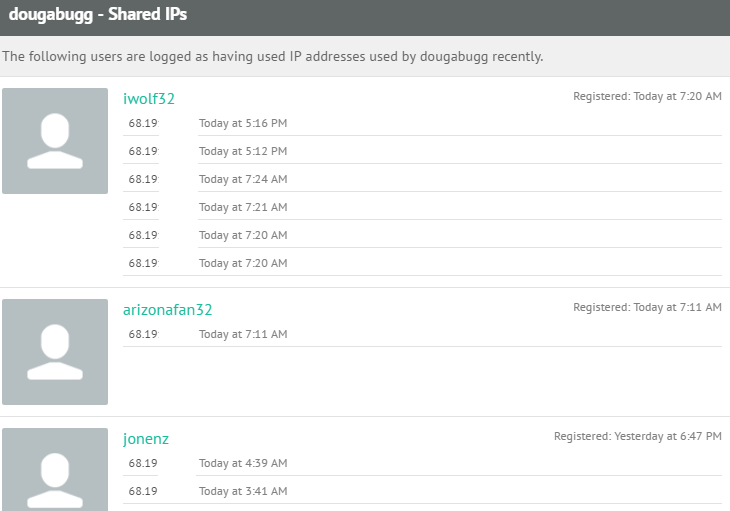
Task: Open jonenz user profile link
Action: [x=146, y=439]
